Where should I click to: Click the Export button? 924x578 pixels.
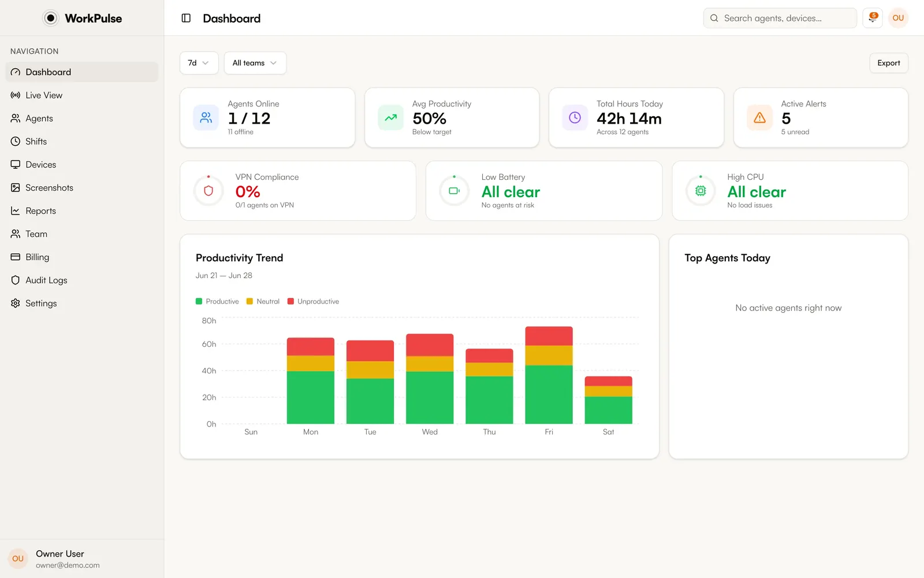coord(889,63)
